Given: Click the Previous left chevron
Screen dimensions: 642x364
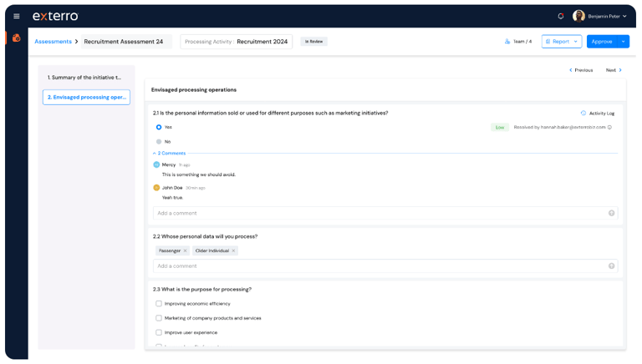Looking at the screenshot, I should [x=570, y=70].
